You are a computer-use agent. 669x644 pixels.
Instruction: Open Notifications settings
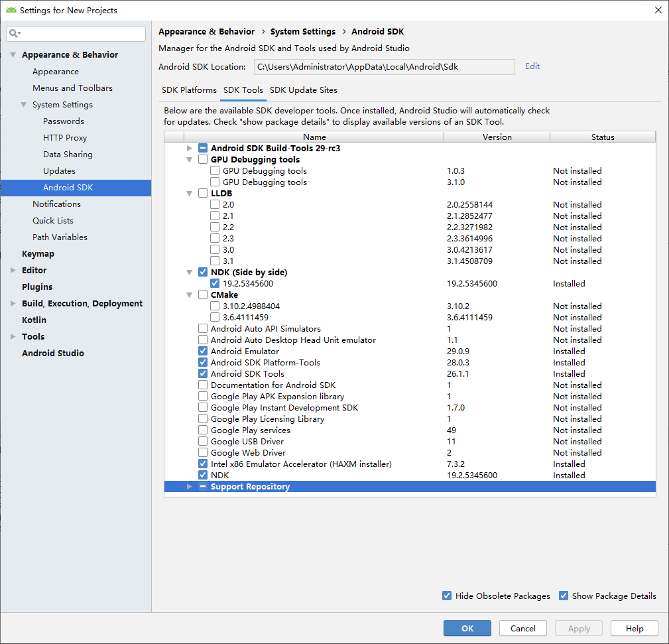pyautogui.click(x=57, y=204)
